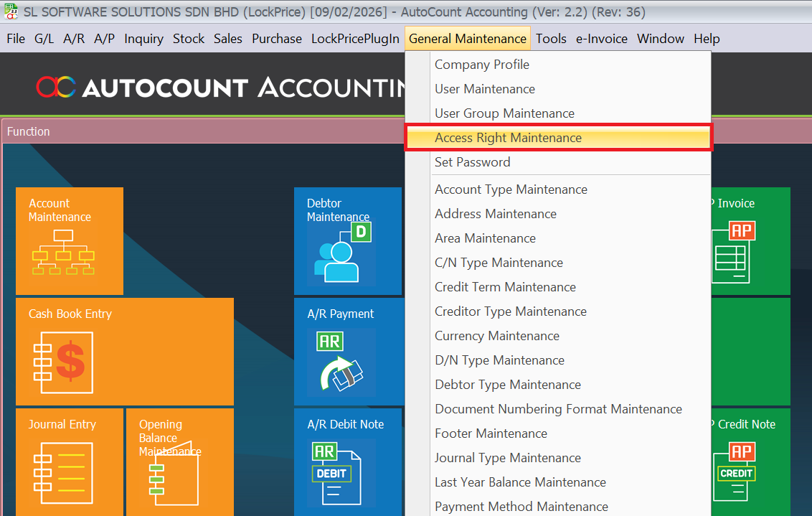Screen dimensions: 812x516
Task: Open the Cash Book Entry tile
Action: 124,352
